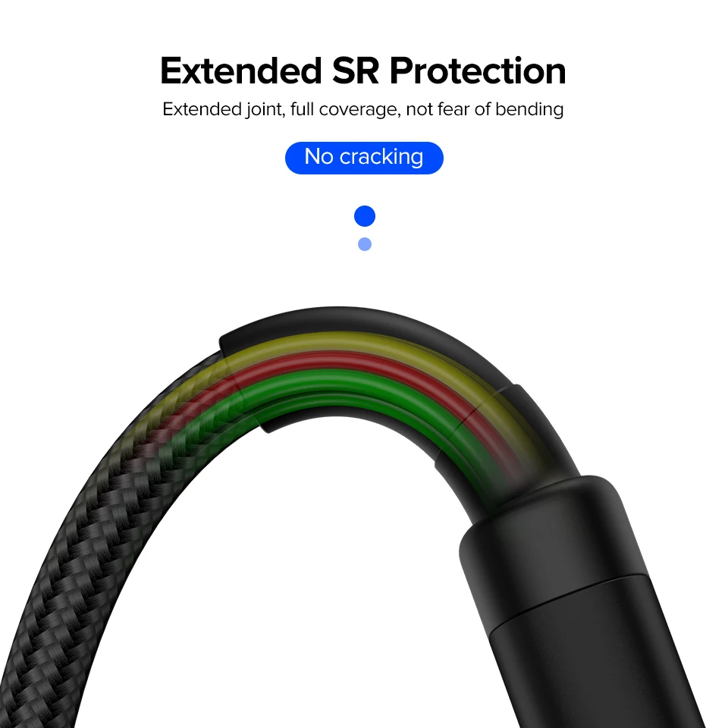Click the Extended joint subtitle text
Screen dimensions: 728x728
[x=363, y=109]
